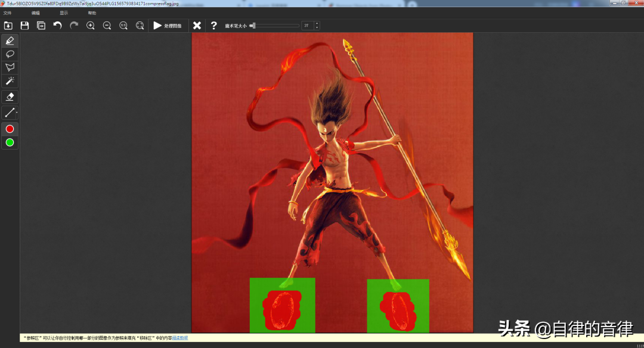Open the 显示 menu
Viewport: 644px width, 348px height.
click(x=64, y=13)
